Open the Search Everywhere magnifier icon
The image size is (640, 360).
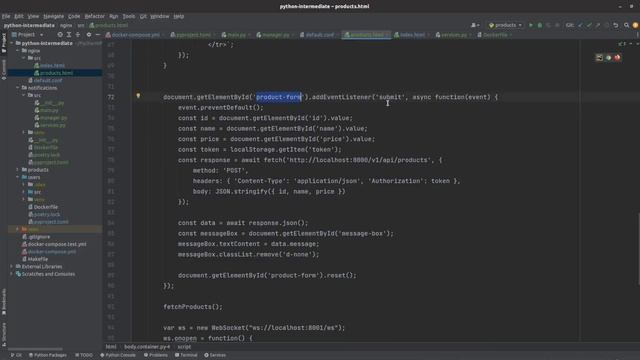pyautogui.click(x=626, y=25)
